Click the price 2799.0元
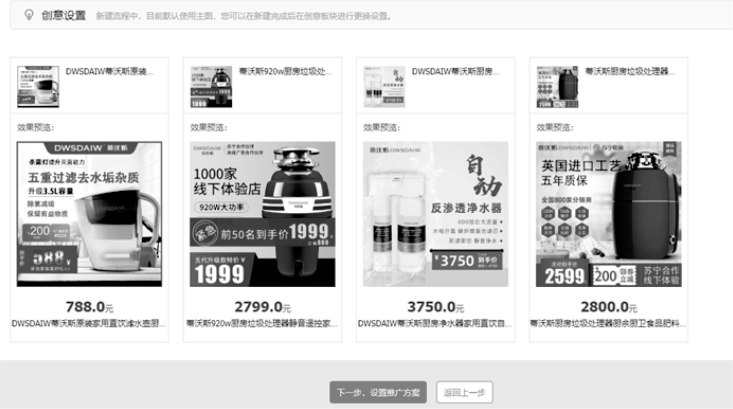 pos(262,307)
